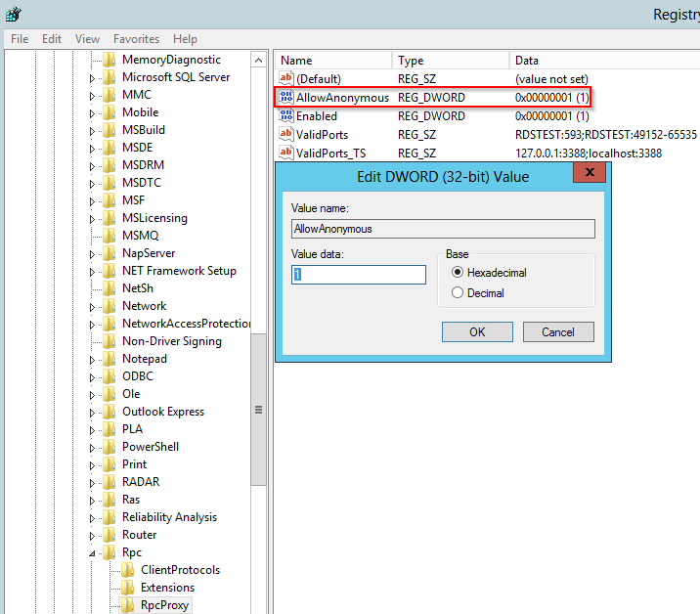Image resolution: width=700 pixels, height=614 pixels.
Task: Click the Router folder icon
Action: (109, 535)
